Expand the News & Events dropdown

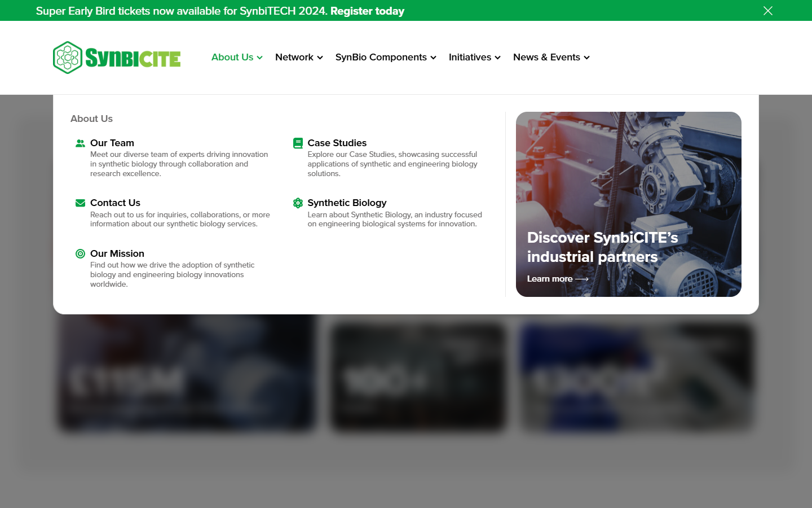[586, 58]
